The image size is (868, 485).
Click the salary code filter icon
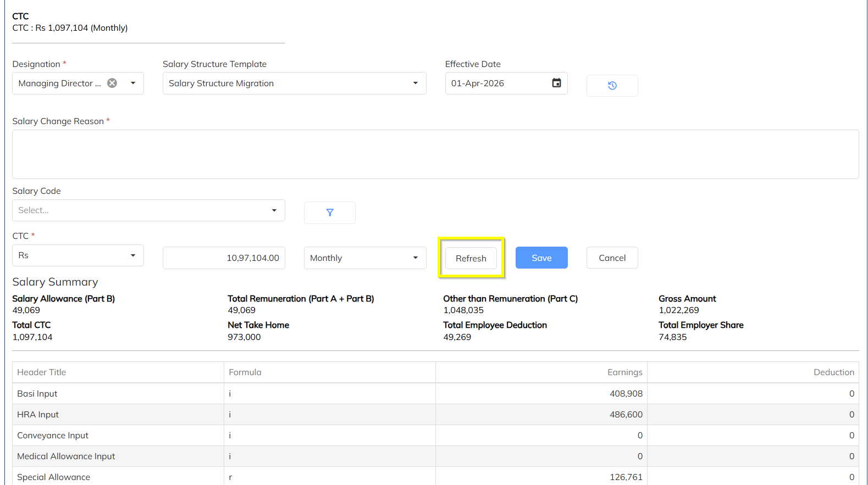point(329,213)
